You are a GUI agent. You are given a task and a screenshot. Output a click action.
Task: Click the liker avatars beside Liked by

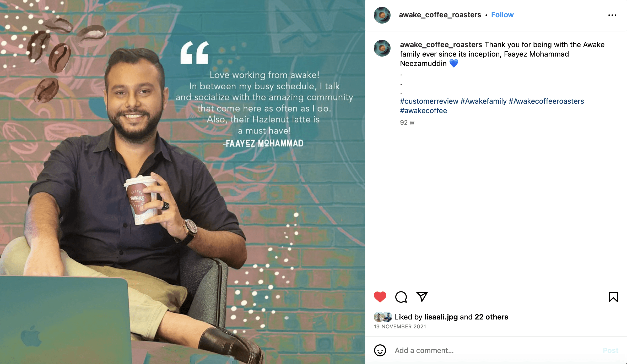[x=383, y=317]
